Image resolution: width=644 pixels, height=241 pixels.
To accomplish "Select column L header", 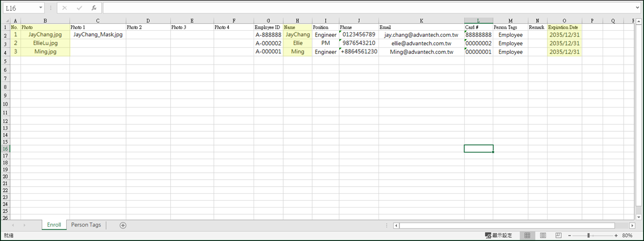I will click(479, 20).
